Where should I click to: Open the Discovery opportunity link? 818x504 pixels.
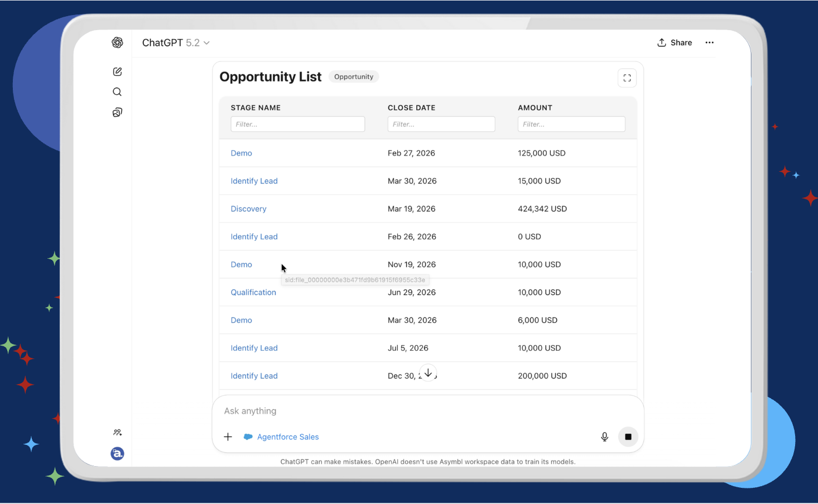[x=249, y=209]
